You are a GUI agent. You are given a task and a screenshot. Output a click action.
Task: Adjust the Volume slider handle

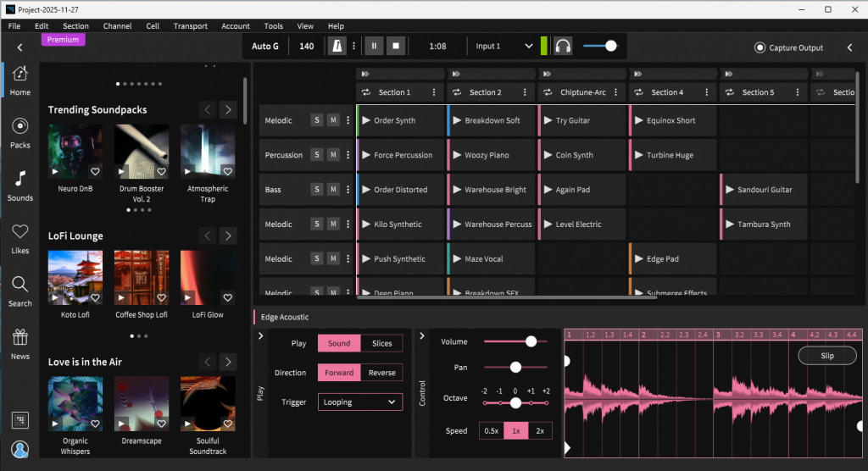[531, 341]
